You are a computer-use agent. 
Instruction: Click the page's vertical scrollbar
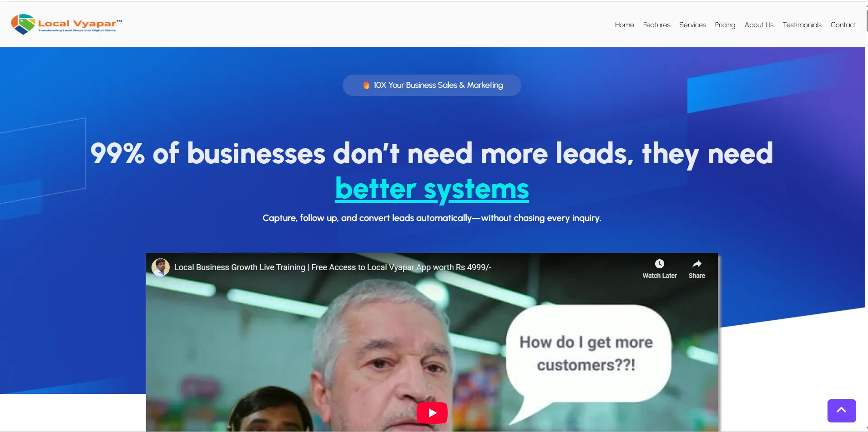click(x=866, y=216)
